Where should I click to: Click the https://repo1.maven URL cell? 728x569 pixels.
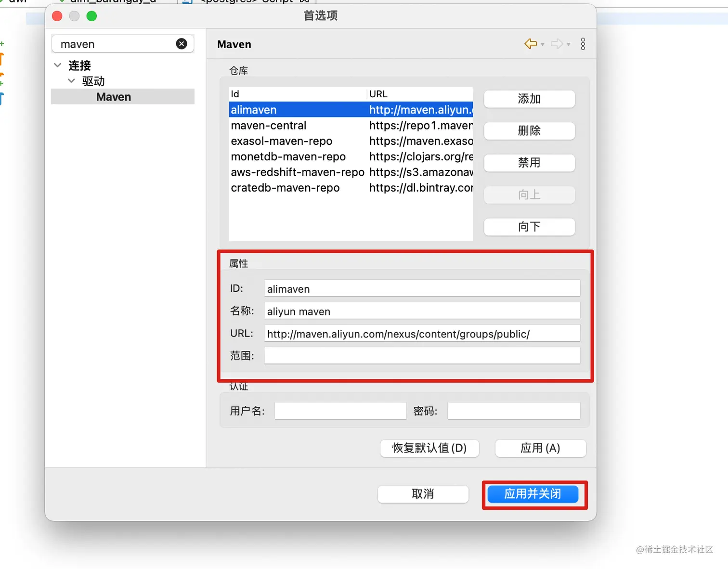tap(421, 125)
